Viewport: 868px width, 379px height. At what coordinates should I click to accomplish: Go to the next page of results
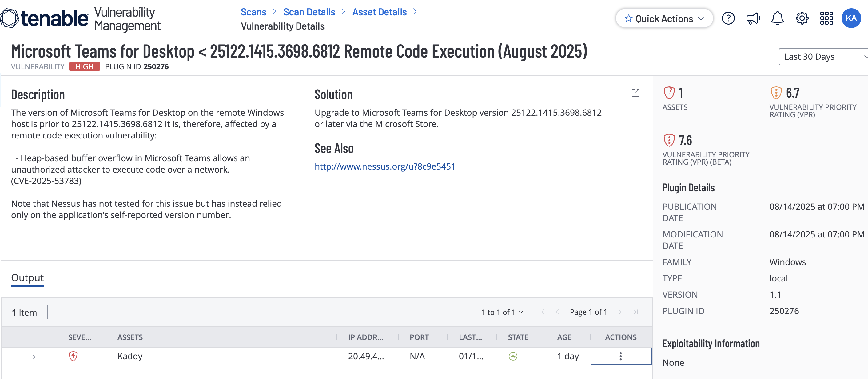tap(620, 312)
